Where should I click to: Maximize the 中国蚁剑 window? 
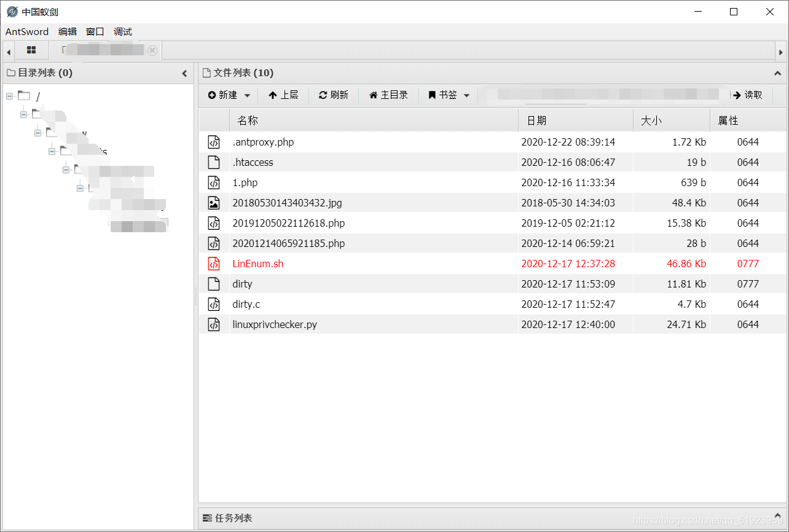coord(734,12)
